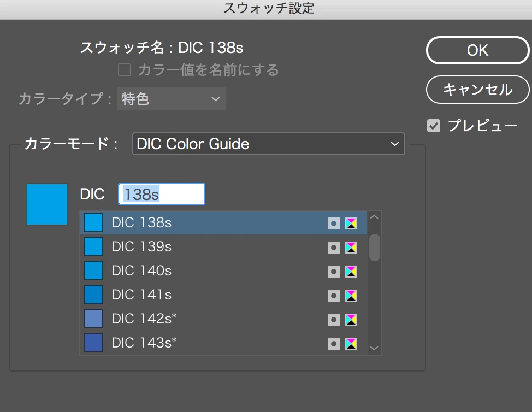The height and width of the screenshot is (412, 532).
Task: Select the DIC 143s* list entry
Action: [223, 343]
